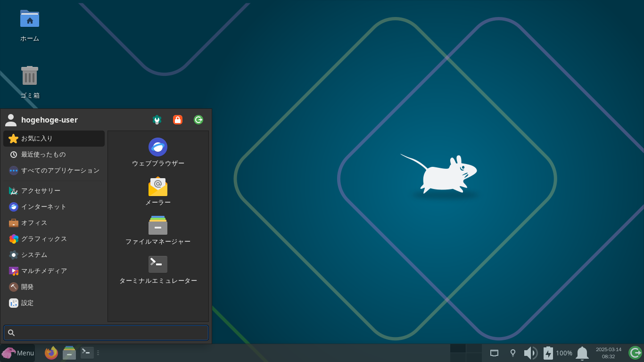Click the Menu button on the panel
Viewport: 644px width, 362px height.
[x=18, y=353]
